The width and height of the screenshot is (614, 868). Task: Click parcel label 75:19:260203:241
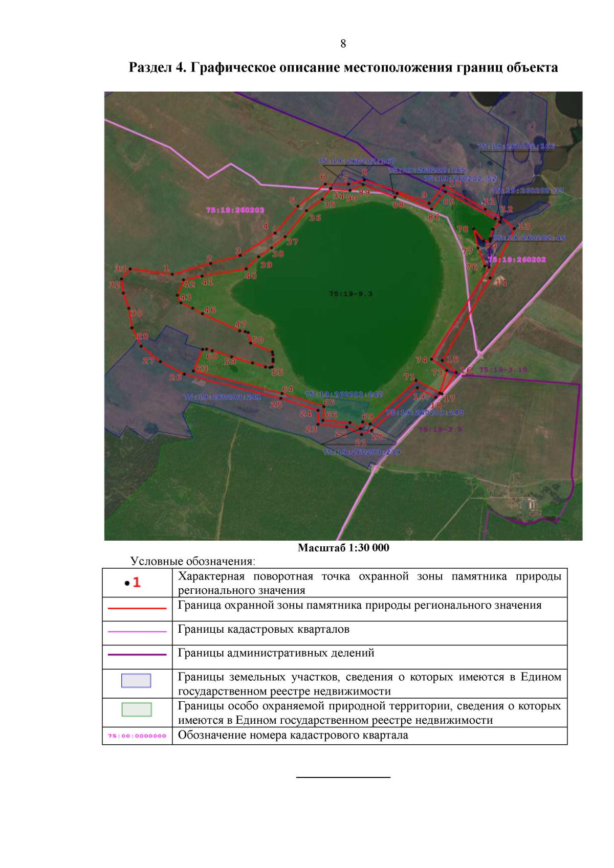(x=222, y=397)
